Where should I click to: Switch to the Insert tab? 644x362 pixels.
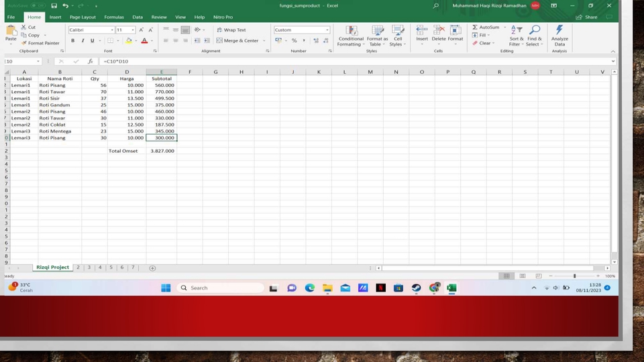(55, 17)
